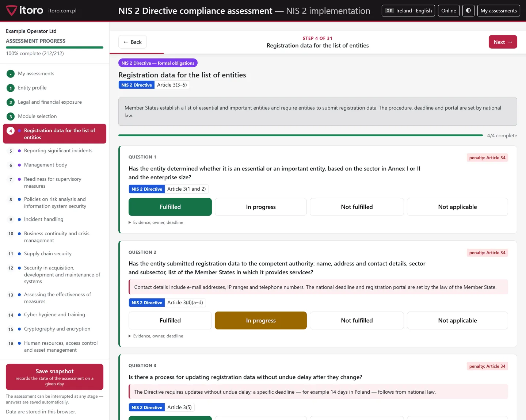
Task: Click the Online status button
Action: click(x=449, y=11)
